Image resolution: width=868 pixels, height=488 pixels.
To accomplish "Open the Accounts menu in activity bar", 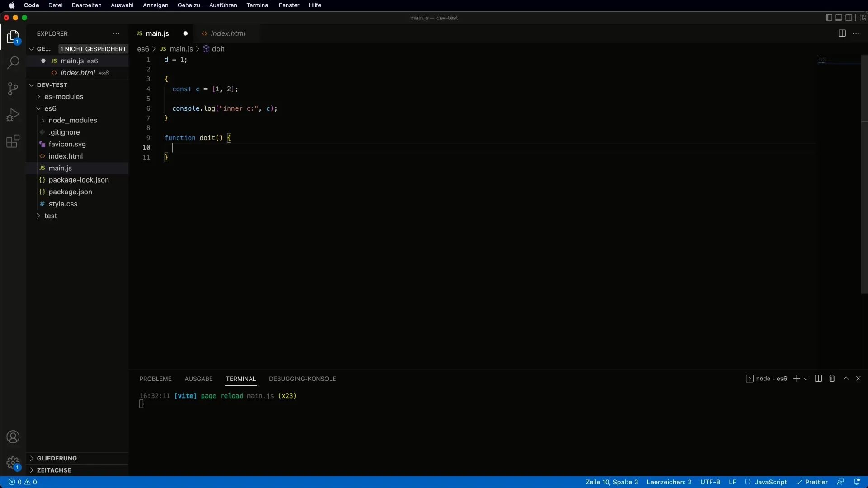I will tap(13, 437).
